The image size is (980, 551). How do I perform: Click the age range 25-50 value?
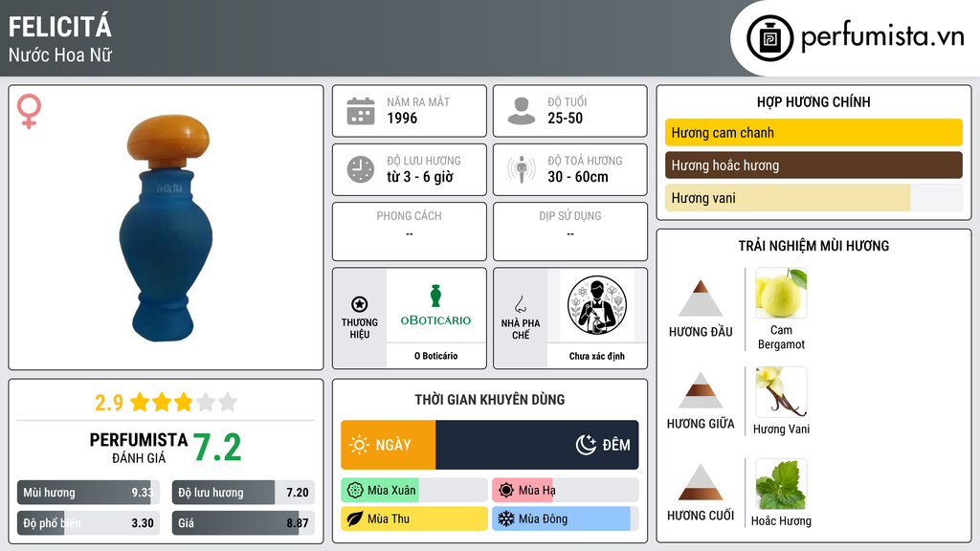[x=565, y=118]
